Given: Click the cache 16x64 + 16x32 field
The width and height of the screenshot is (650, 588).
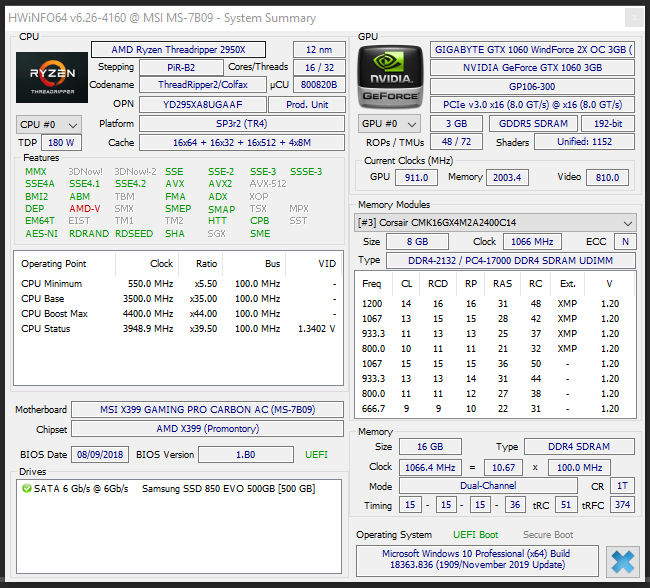Looking at the screenshot, I should 242,143.
